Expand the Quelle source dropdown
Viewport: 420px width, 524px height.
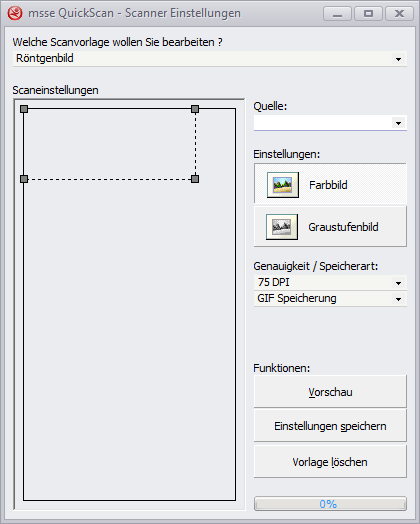pos(330,123)
